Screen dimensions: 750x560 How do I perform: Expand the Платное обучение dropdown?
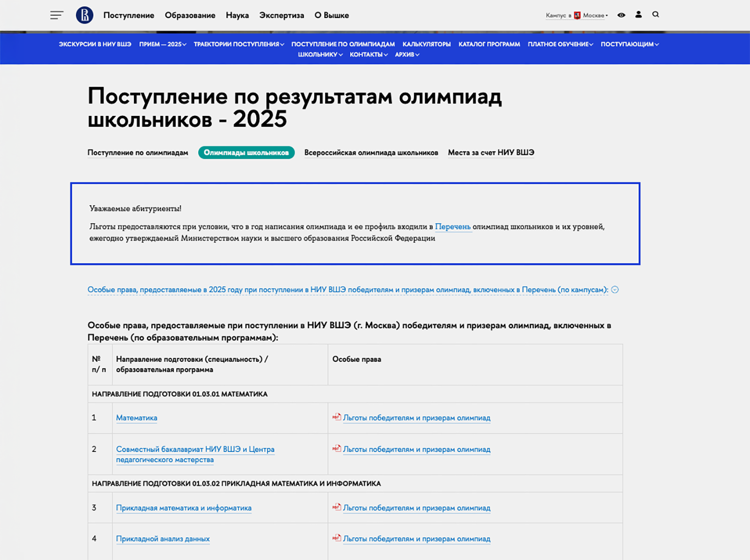(560, 44)
